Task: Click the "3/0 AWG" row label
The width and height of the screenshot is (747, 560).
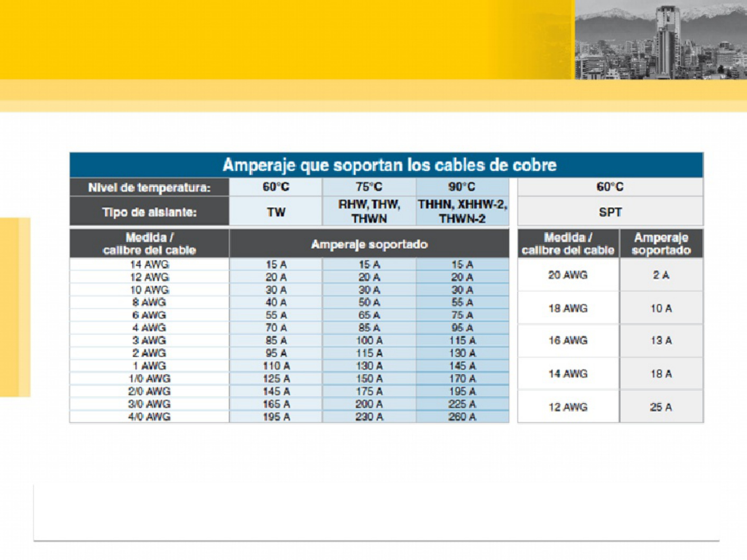Action: pyautogui.click(x=149, y=404)
